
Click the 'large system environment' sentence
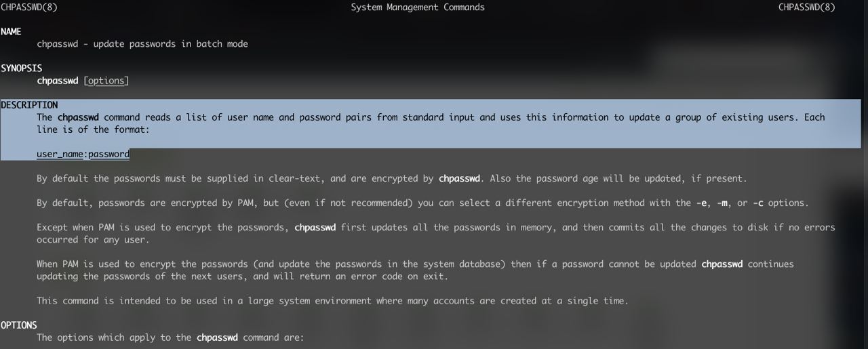tap(332, 301)
